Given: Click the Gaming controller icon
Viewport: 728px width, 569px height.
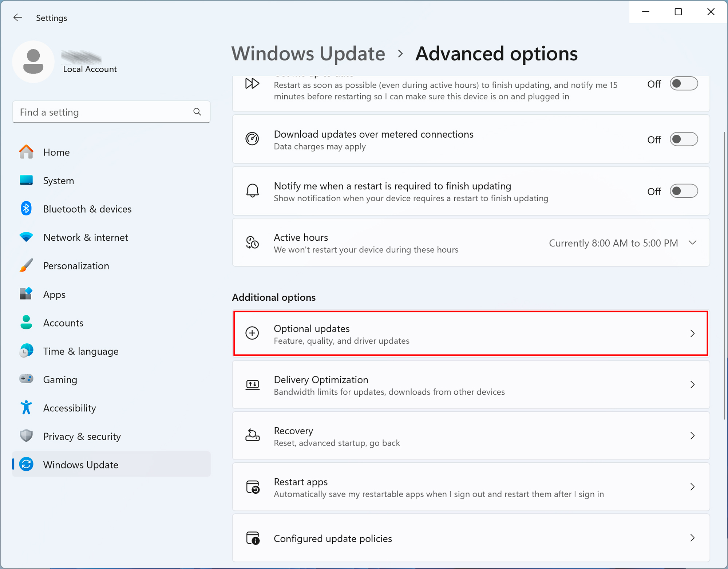Looking at the screenshot, I should tap(26, 379).
